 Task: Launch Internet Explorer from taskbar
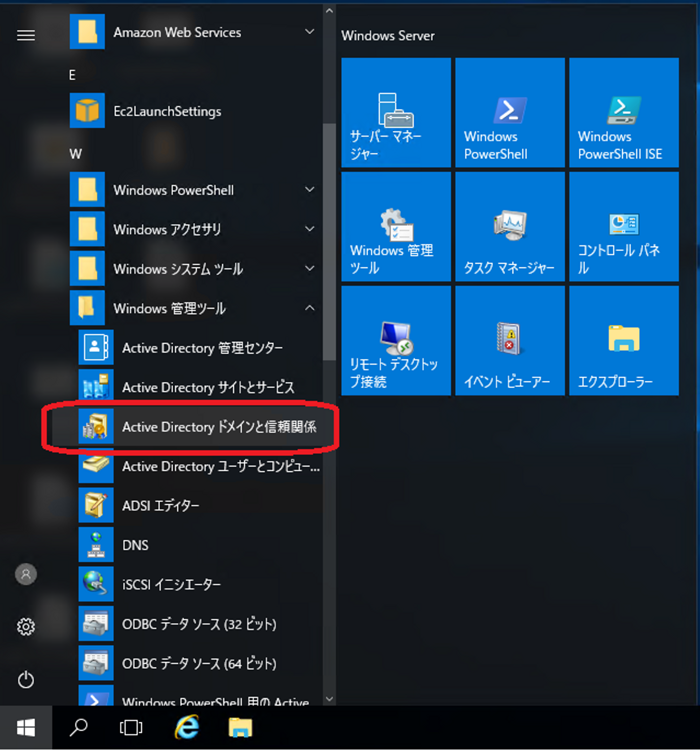[187, 728]
